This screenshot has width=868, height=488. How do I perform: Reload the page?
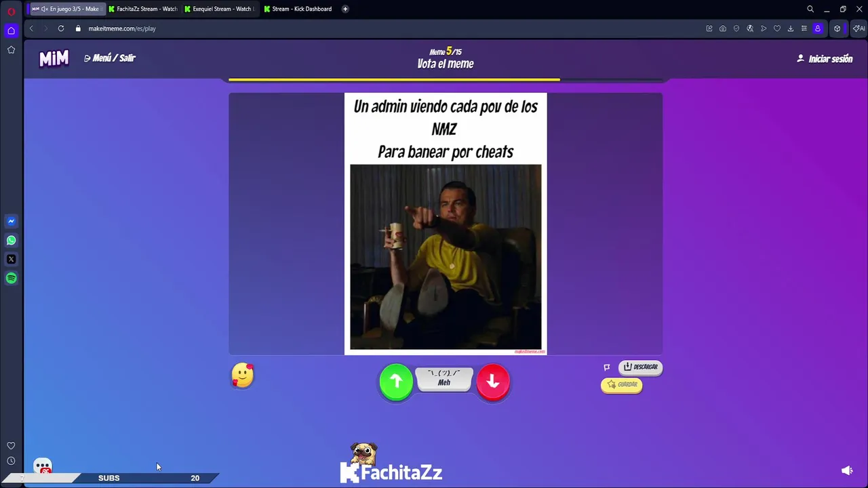(x=61, y=28)
